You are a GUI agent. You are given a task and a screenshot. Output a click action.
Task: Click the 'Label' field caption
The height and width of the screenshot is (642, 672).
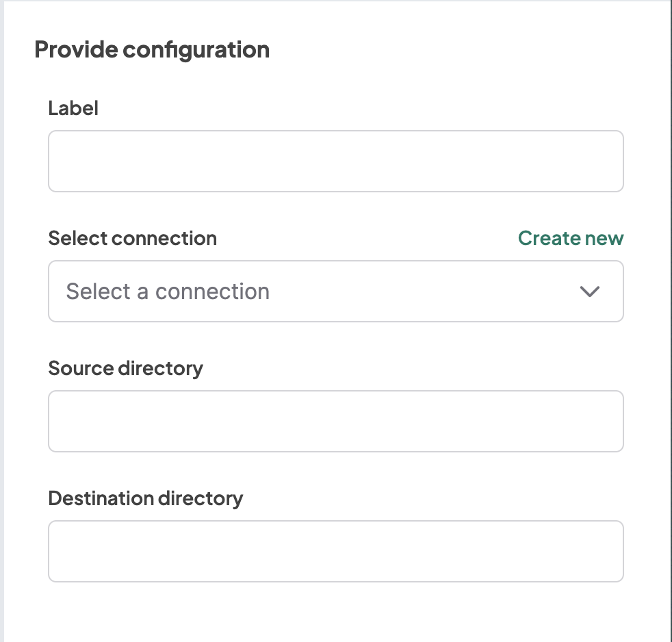click(x=73, y=108)
